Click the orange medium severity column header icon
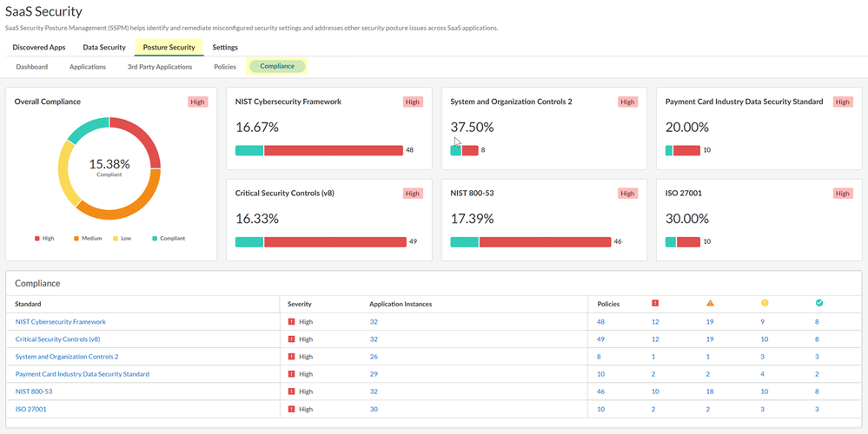This screenshot has width=868, height=434. (x=710, y=303)
